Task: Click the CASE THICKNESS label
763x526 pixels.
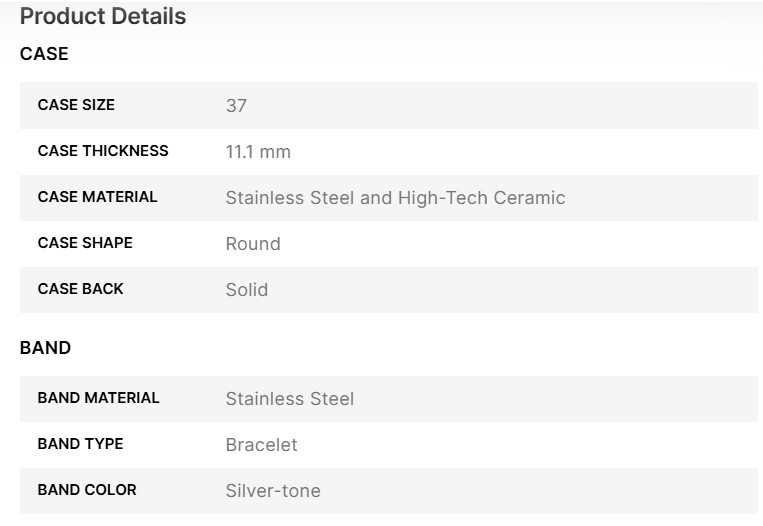Action: click(x=103, y=151)
